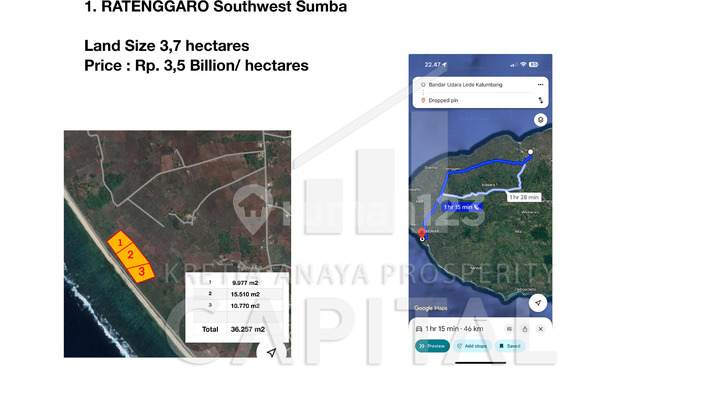The height and width of the screenshot is (420, 720).
Task: Tap the three-dots route options menu
Action: point(540,84)
